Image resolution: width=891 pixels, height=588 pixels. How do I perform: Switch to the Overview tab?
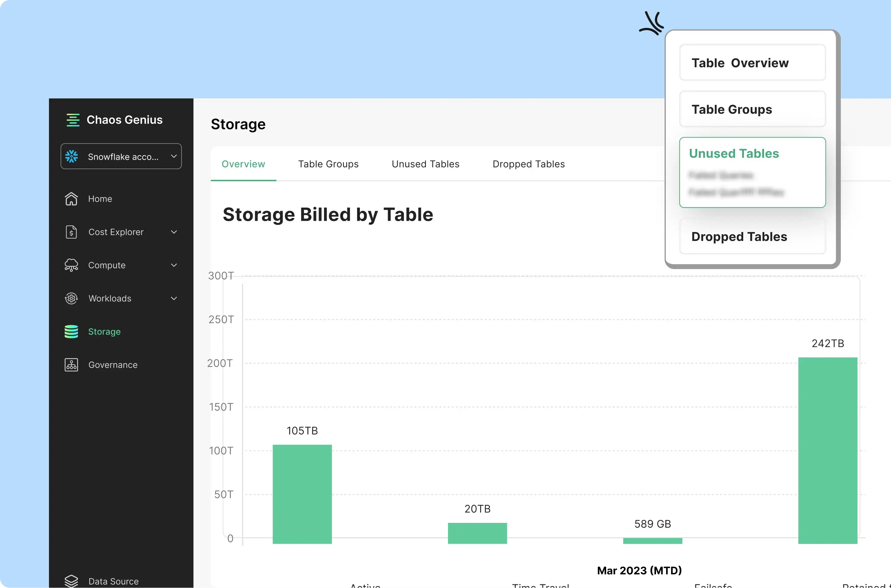coord(243,164)
